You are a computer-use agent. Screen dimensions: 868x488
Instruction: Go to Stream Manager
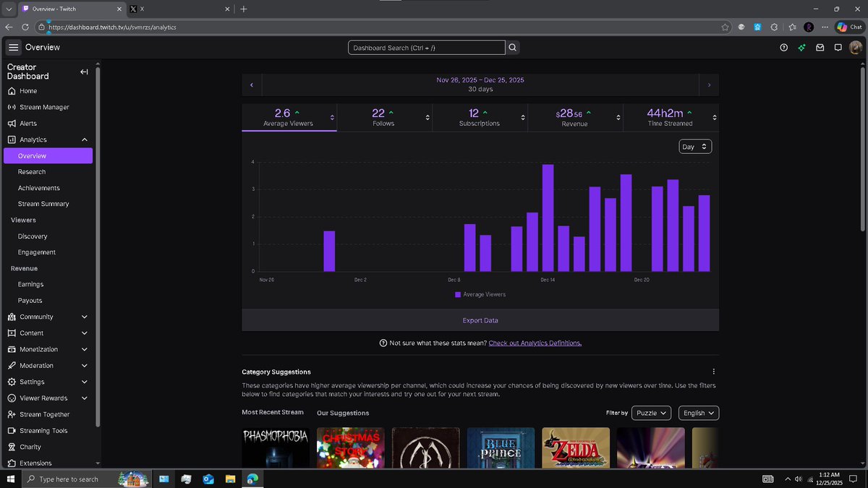(x=44, y=107)
